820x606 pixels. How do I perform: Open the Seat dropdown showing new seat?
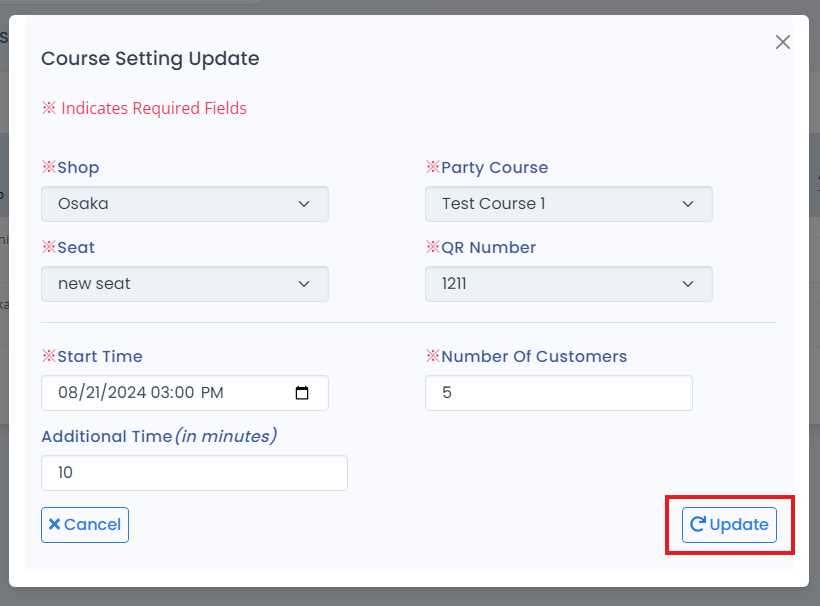click(x=185, y=284)
